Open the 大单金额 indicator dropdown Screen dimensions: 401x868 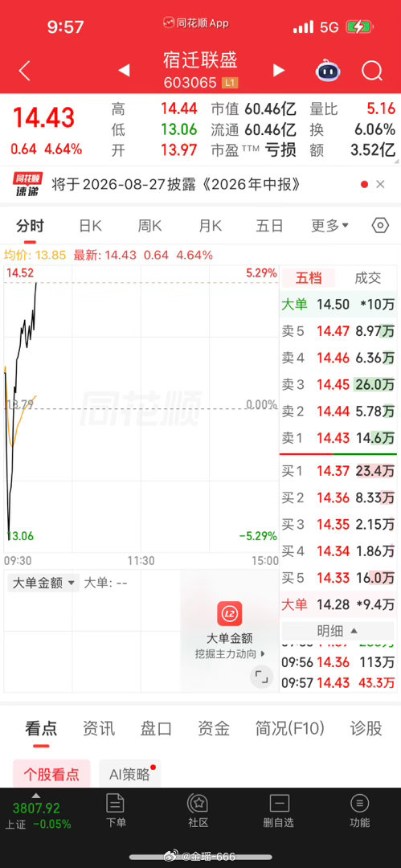(43, 583)
